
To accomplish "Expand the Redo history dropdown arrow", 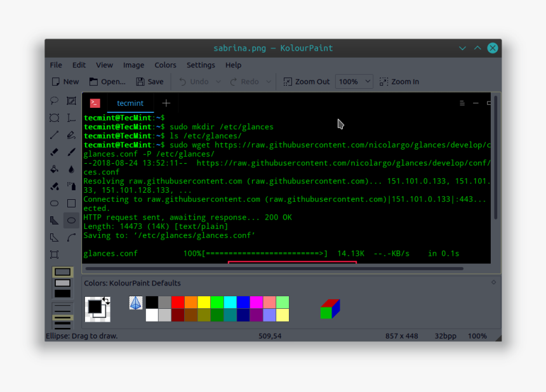I will coord(267,81).
